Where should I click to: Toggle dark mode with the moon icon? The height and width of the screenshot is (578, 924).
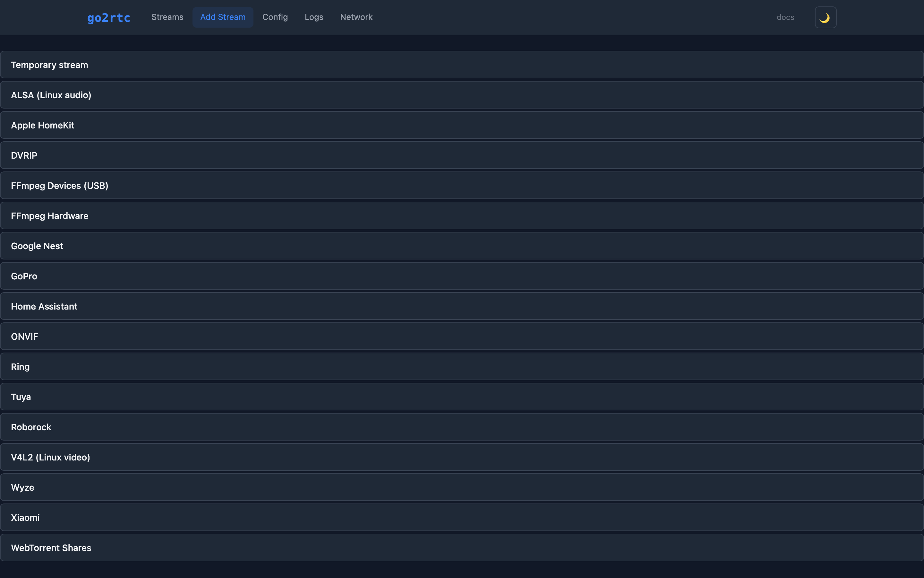(826, 18)
